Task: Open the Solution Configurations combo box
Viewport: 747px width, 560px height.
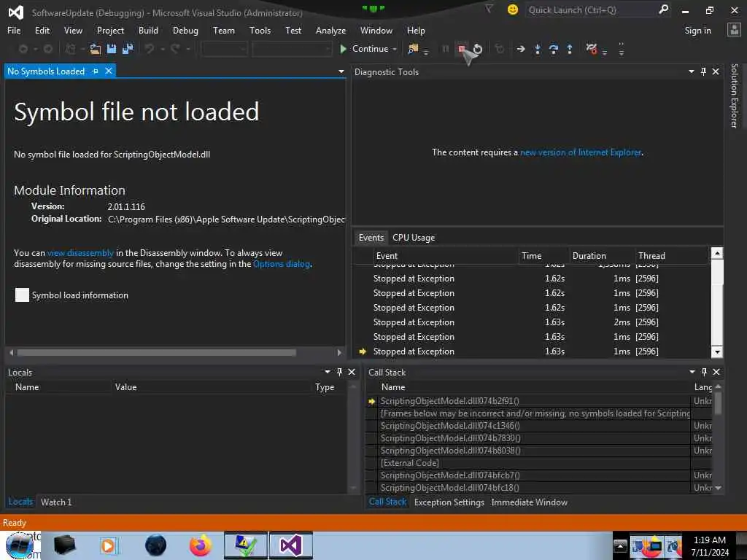Action: 224,49
